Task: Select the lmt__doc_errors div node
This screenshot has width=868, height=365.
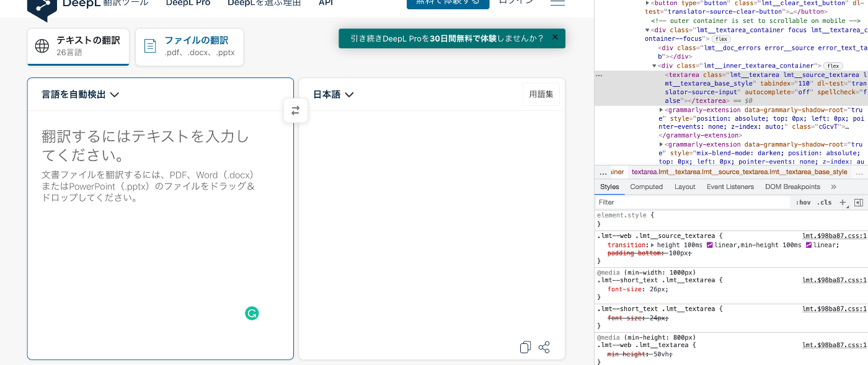Action: click(763, 51)
